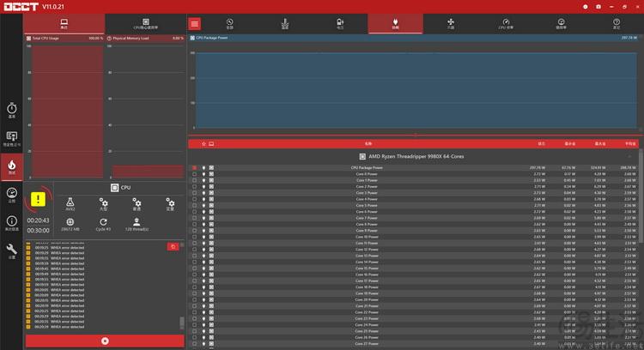Screen dimensions: 644x350
Task: Click the rightmost gears load type option
Action: pos(170,204)
